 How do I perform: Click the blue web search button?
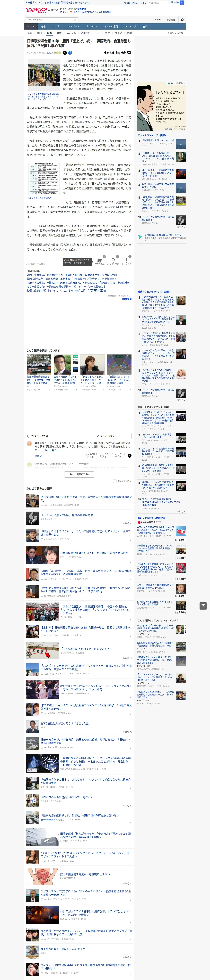click(x=182, y=3)
